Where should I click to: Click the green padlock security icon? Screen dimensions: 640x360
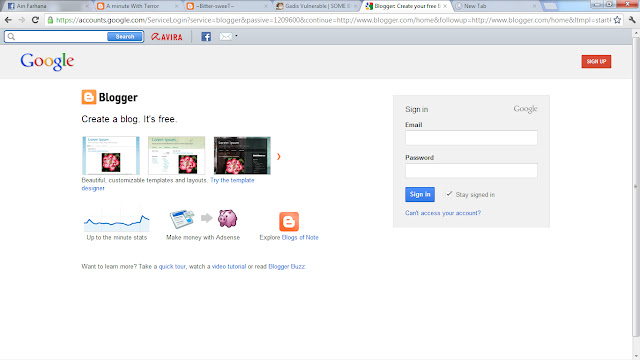(x=50, y=20)
